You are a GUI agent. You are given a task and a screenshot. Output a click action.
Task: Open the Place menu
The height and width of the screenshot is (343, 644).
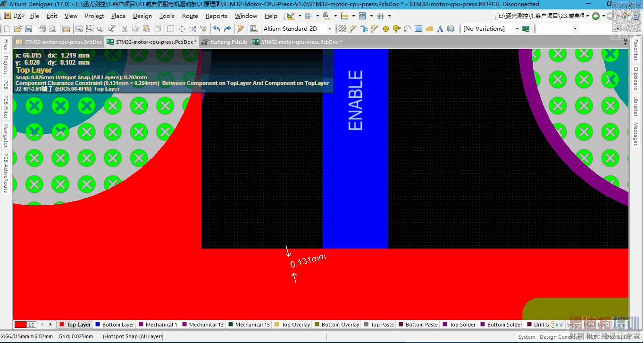point(118,16)
